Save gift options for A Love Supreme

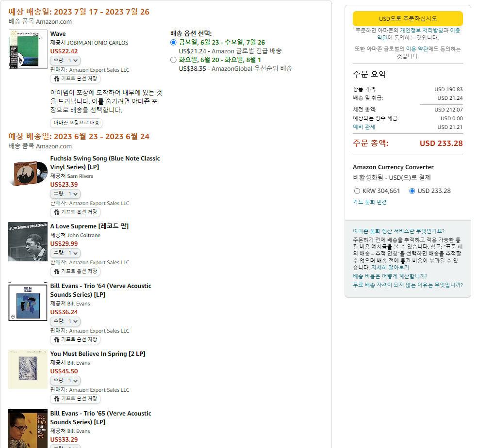point(75,271)
